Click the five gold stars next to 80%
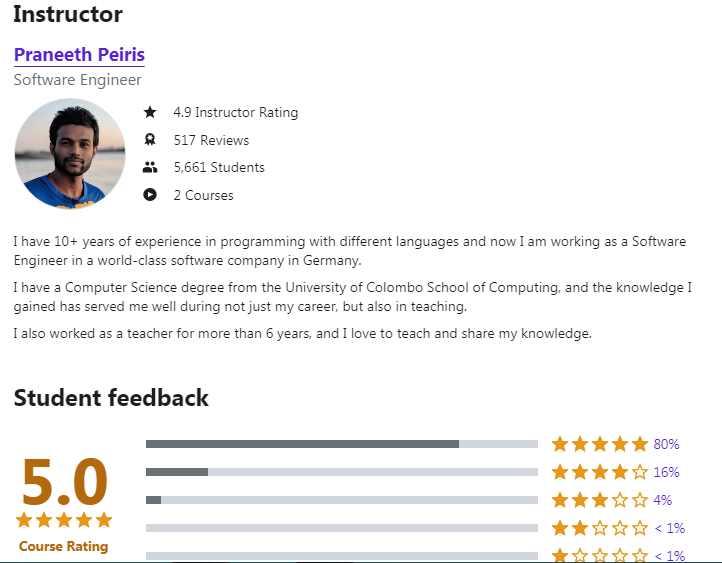This screenshot has height=563, width=722. click(600, 444)
